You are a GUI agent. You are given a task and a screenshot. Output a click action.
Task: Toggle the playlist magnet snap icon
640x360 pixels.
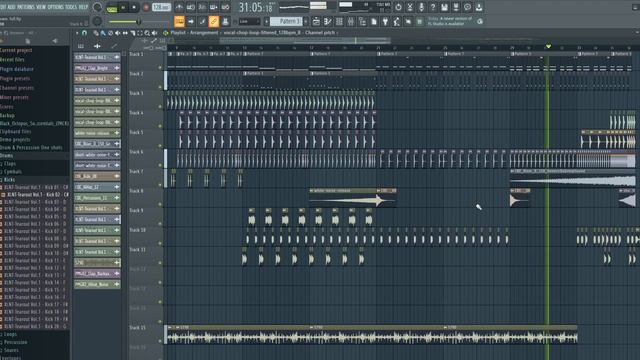pos(84,33)
